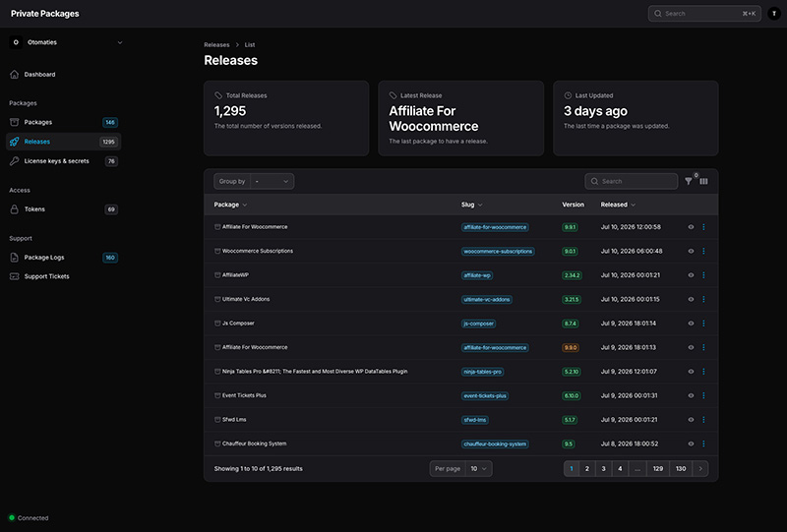Open actions menu for Ninja Tables Pro row
Image resolution: width=787 pixels, height=532 pixels.
click(x=703, y=372)
